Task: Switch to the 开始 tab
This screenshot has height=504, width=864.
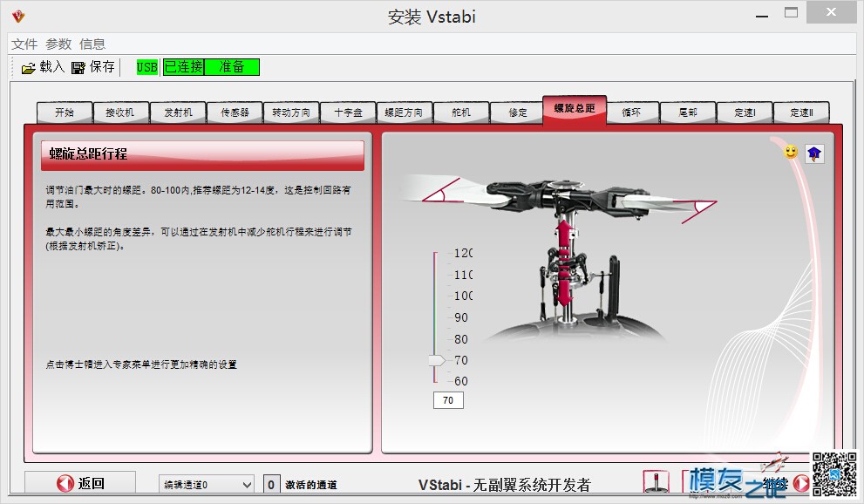Action: point(65,112)
